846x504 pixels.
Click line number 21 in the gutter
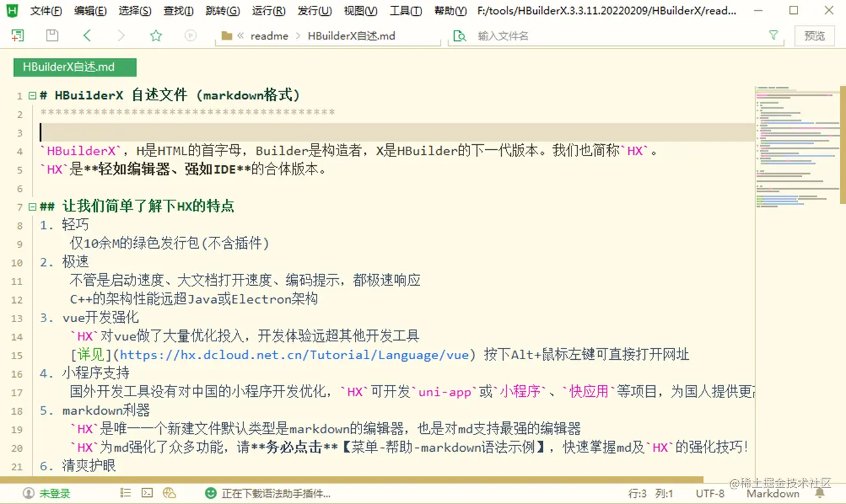tap(17, 466)
